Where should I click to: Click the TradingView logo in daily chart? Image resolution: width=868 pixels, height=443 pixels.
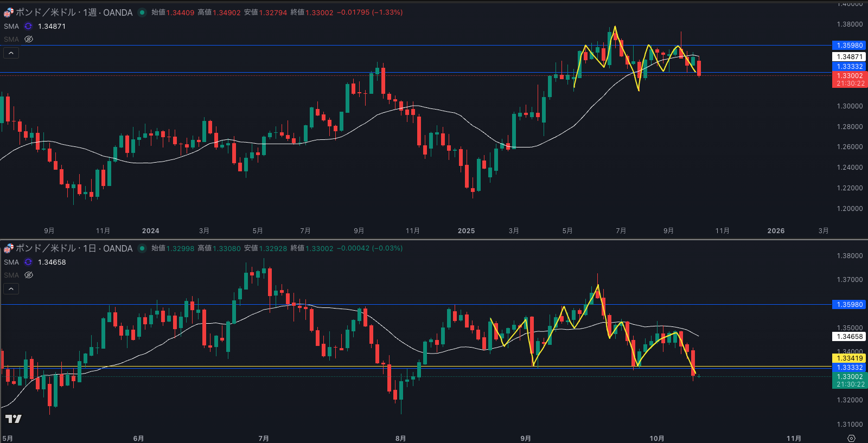pos(14,419)
